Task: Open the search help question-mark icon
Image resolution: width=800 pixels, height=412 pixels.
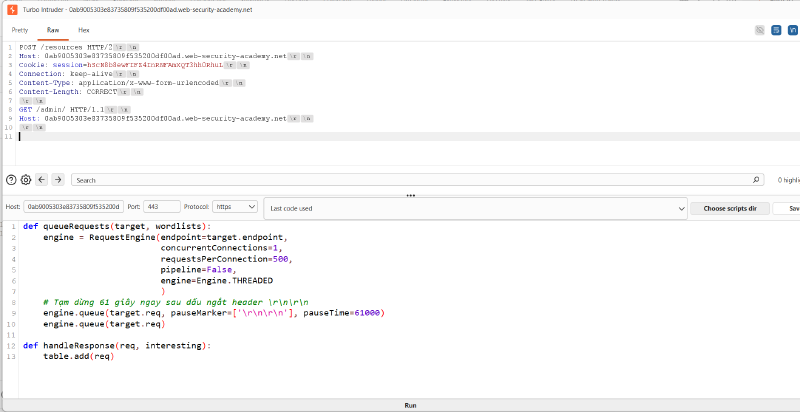Action: click(11, 179)
